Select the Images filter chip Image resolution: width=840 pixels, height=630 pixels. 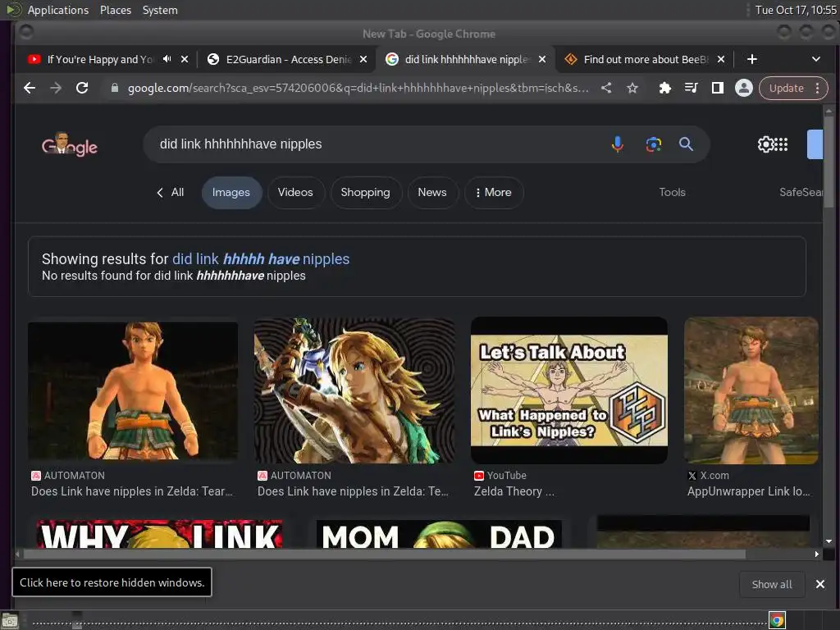(231, 192)
